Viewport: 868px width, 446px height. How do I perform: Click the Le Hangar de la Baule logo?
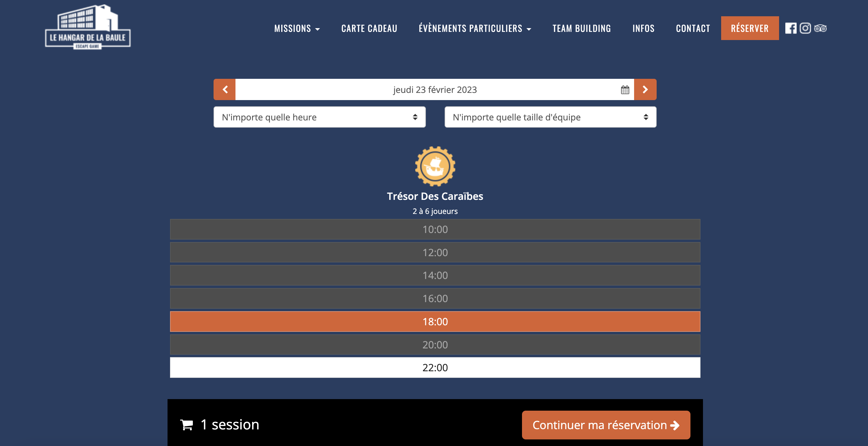88,27
